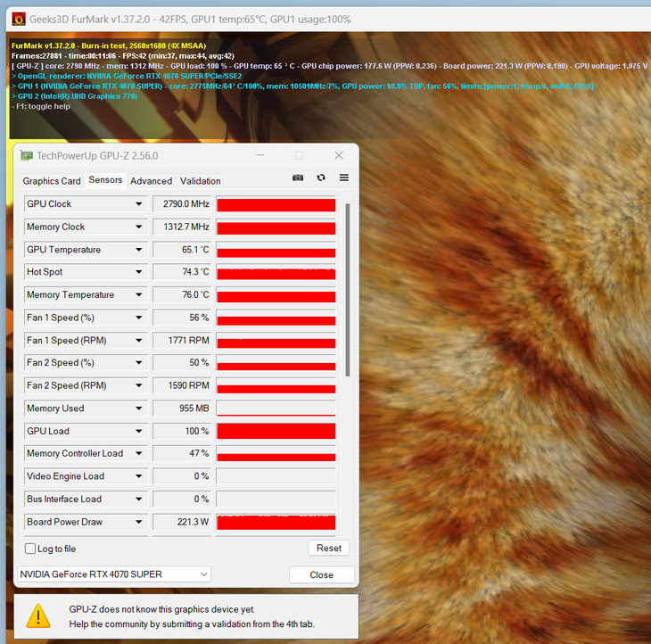The width and height of the screenshot is (651, 644).
Task: Enable the Log to file checkbox
Action: pos(30,549)
